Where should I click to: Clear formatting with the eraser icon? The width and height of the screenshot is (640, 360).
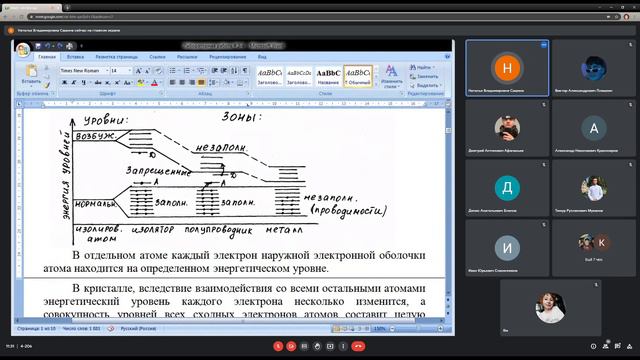pyautogui.click(x=158, y=71)
